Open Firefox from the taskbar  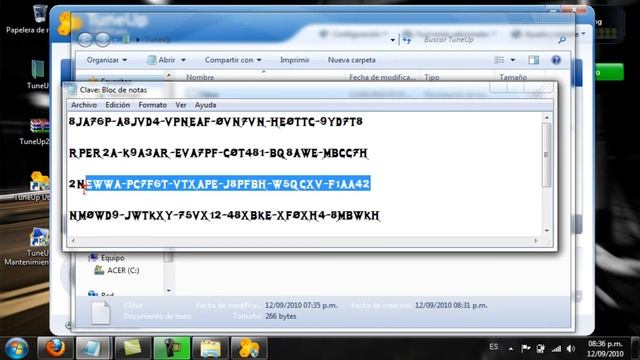pyautogui.click(x=56, y=348)
